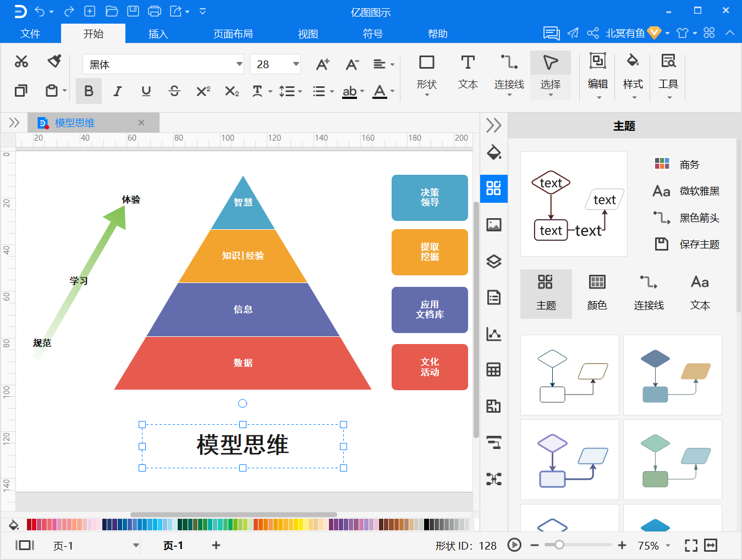Pick the black swatch in color bar
This screenshot has width=742, height=560.
426,524
